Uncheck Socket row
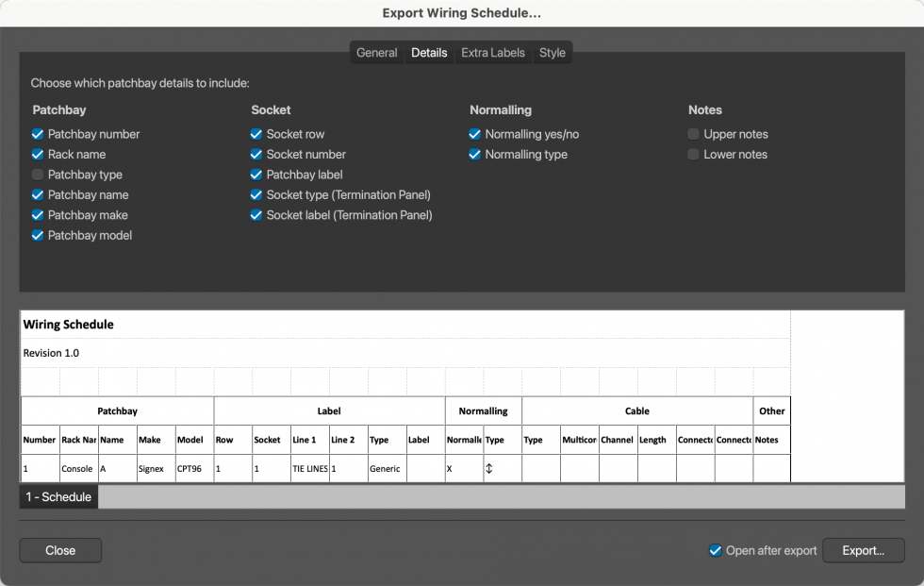Image resolution: width=924 pixels, height=586 pixels. pyautogui.click(x=256, y=134)
